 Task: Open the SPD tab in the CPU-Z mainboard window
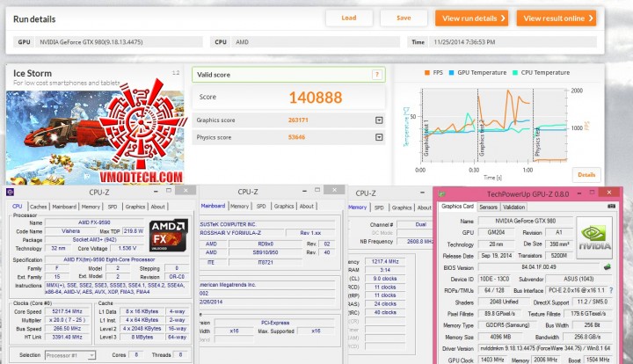(x=261, y=207)
